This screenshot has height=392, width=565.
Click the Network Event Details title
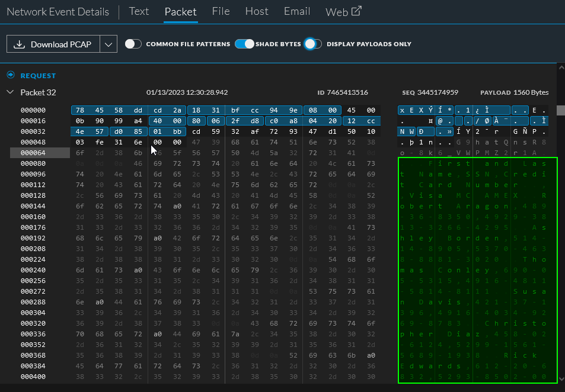pyautogui.click(x=58, y=12)
